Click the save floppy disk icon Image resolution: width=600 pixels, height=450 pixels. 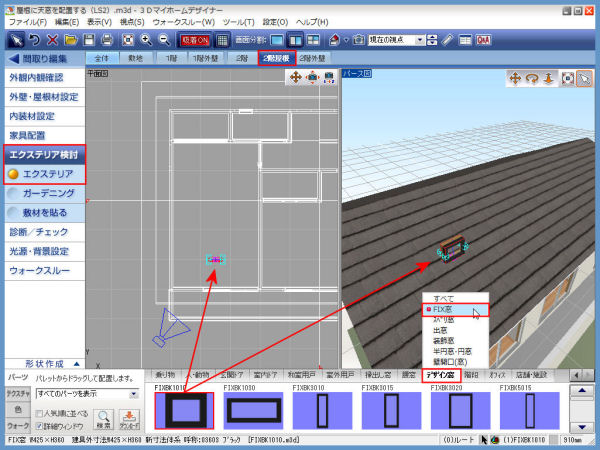click(90, 40)
